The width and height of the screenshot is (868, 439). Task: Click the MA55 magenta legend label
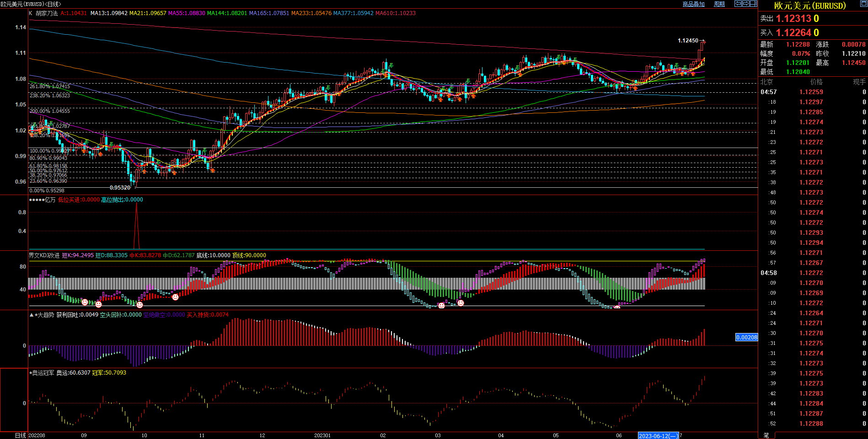tap(187, 13)
